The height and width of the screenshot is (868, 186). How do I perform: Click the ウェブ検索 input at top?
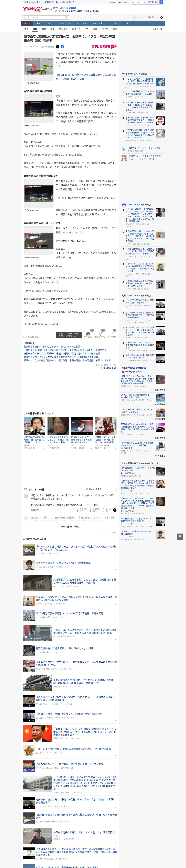coord(137,2)
